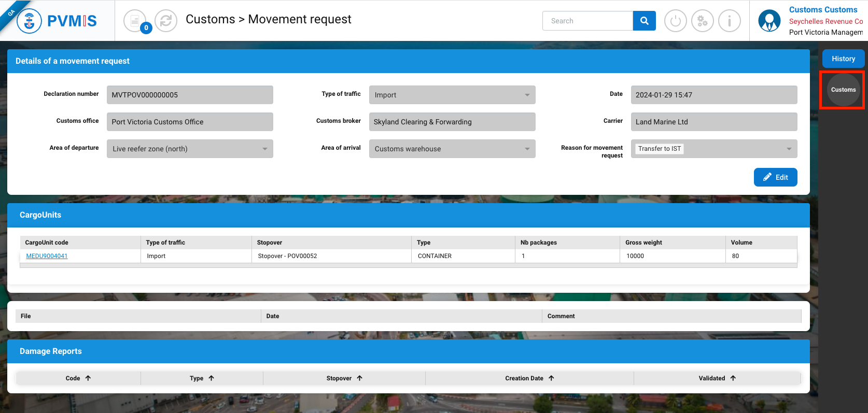Expand Reason for movement request dropdown

(x=713, y=149)
